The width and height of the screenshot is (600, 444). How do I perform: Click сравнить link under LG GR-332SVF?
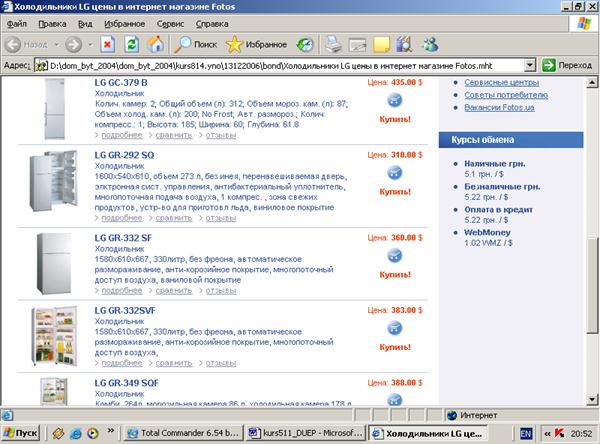[174, 363]
